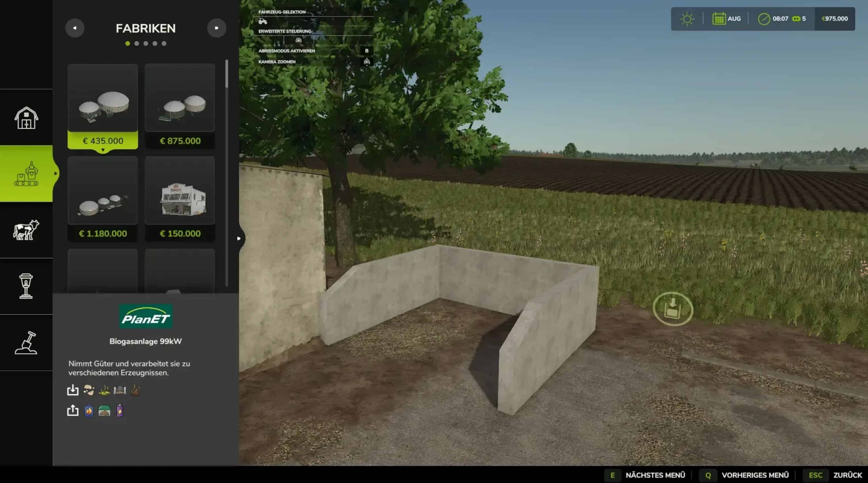Select the fifth page indicator dot
Viewport: 868px width, 483px height.
(x=164, y=43)
